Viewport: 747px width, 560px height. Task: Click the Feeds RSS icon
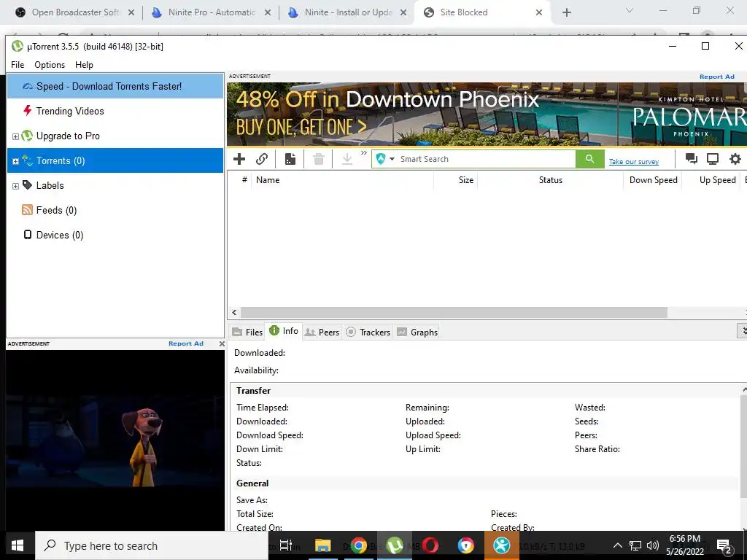(27, 210)
